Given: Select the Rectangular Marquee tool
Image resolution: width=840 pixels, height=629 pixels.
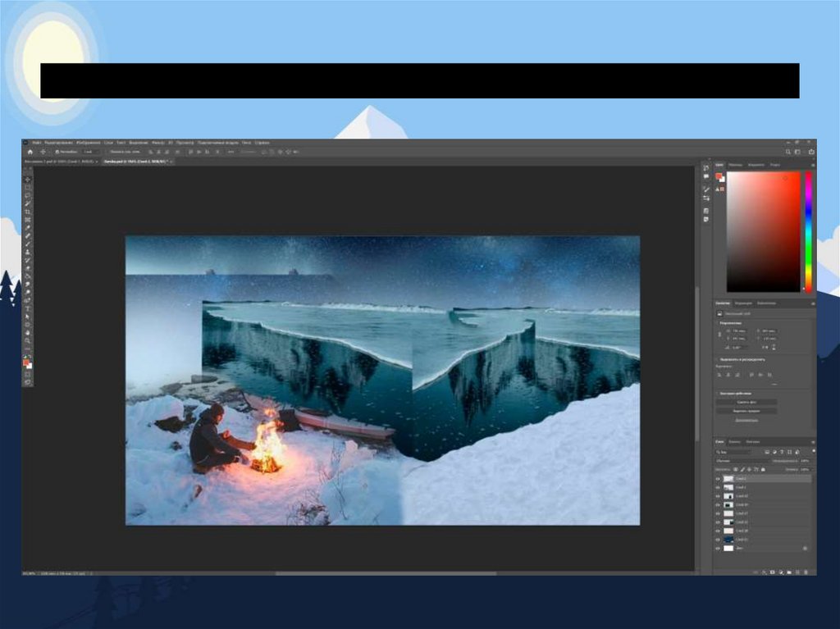Looking at the screenshot, I should pyautogui.click(x=28, y=188).
